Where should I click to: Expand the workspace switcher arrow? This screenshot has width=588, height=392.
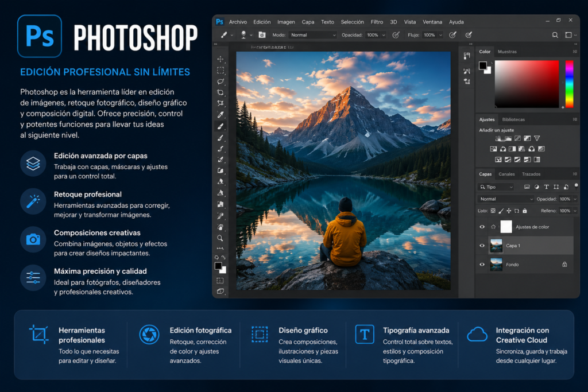[x=575, y=35]
